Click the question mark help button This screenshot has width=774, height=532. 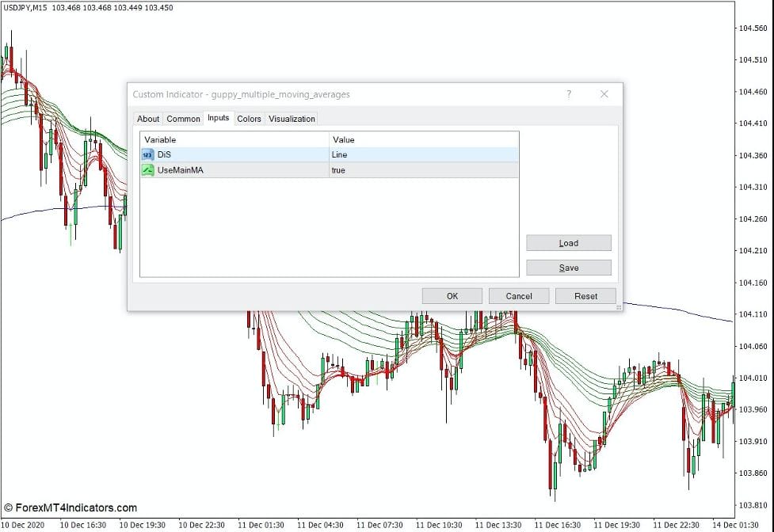tap(568, 94)
